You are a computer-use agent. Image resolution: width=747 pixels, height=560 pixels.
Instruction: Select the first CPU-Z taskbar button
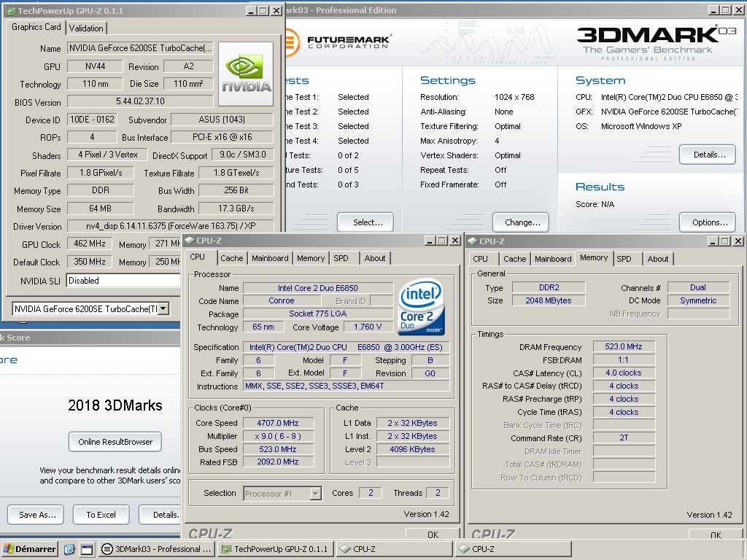pos(394,549)
